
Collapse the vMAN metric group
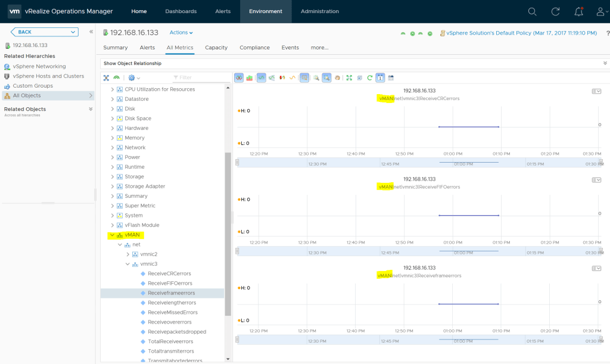[x=112, y=235]
